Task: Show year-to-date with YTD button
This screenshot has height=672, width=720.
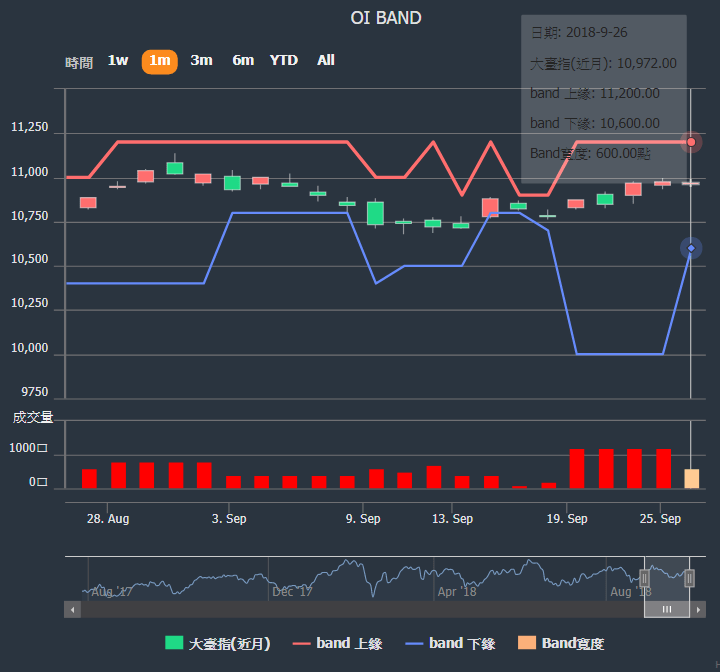Action: [x=284, y=61]
